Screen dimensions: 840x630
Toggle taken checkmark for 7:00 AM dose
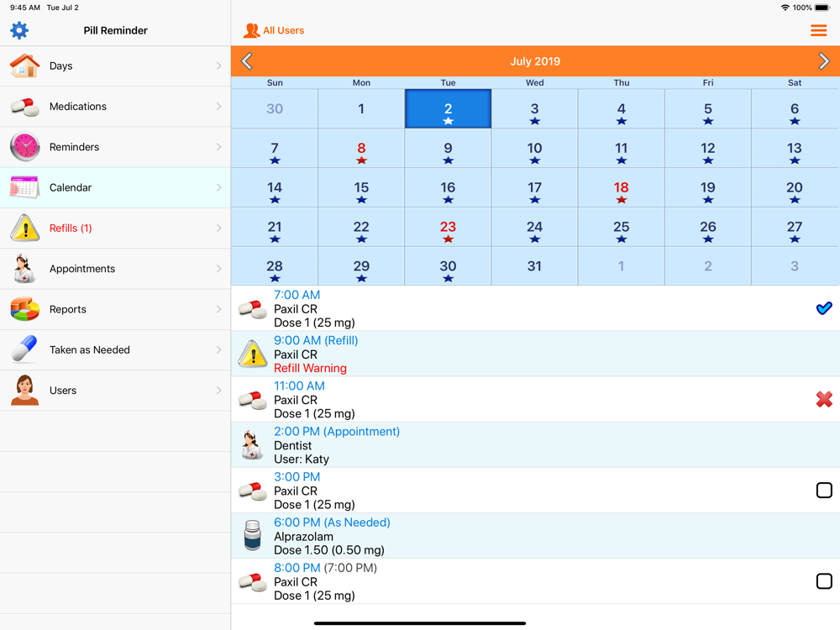coord(824,308)
